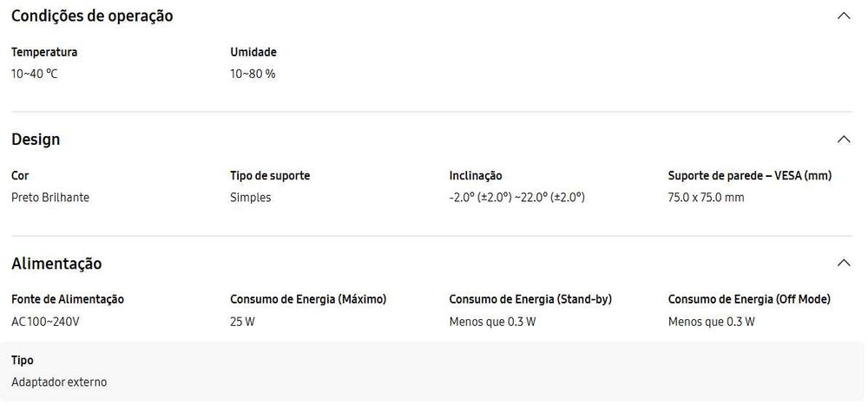Click the Temperatura label
The height and width of the screenshot is (411, 868).
tap(44, 52)
